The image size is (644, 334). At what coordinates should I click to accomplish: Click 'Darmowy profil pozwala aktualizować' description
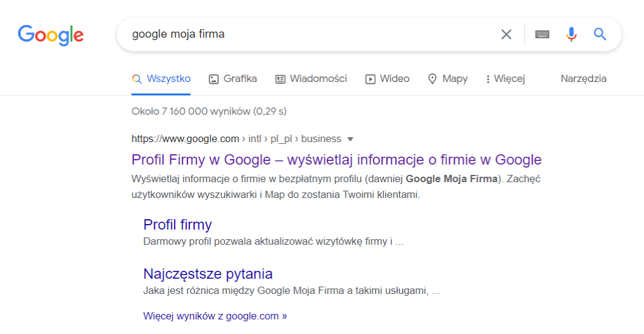coord(273,242)
